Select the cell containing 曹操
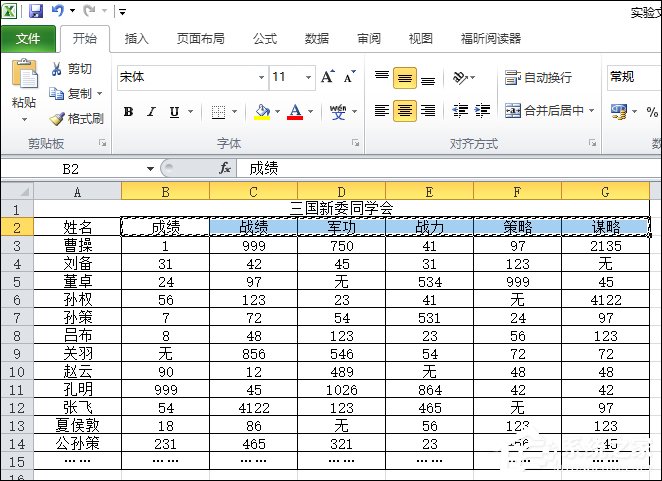The width and height of the screenshot is (662, 481). [x=77, y=245]
